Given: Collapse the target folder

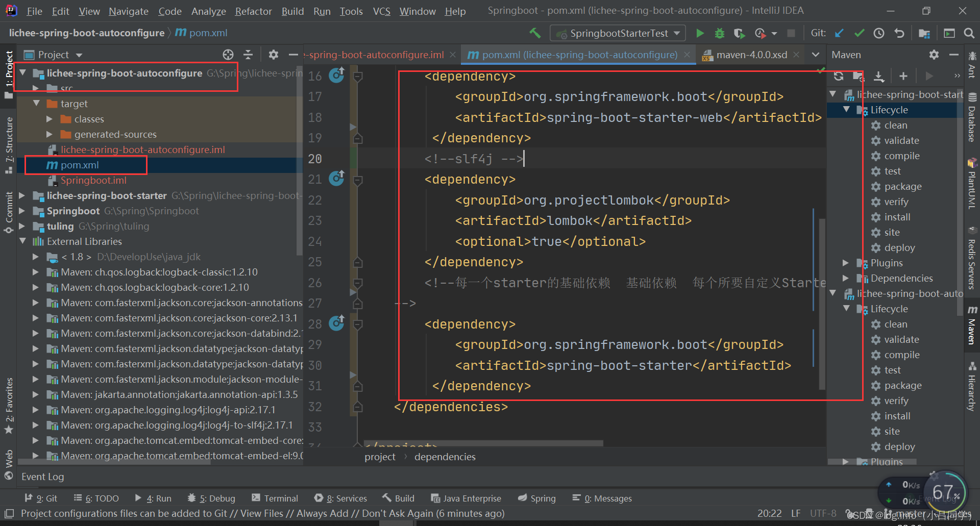Looking at the screenshot, I should pyautogui.click(x=36, y=104).
